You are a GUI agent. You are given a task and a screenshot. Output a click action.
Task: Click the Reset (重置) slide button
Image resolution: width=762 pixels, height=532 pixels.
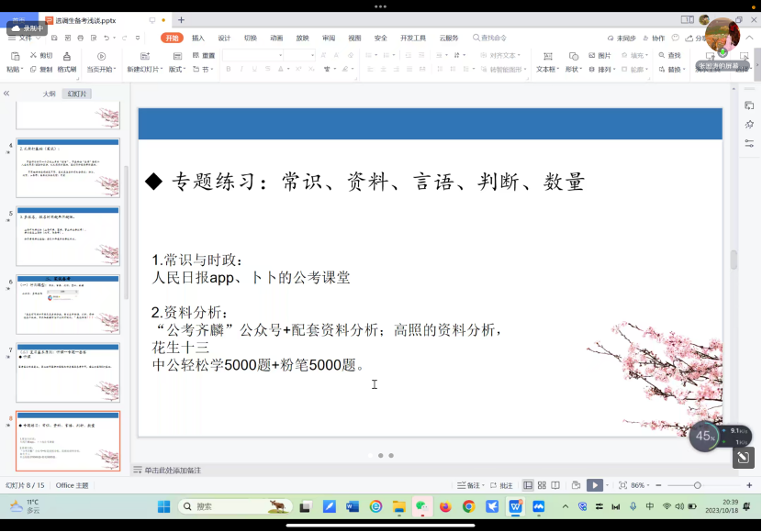click(204, 55)
